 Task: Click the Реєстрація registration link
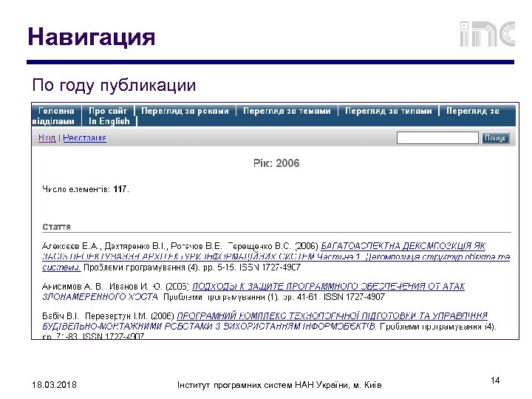coord(84,137)
